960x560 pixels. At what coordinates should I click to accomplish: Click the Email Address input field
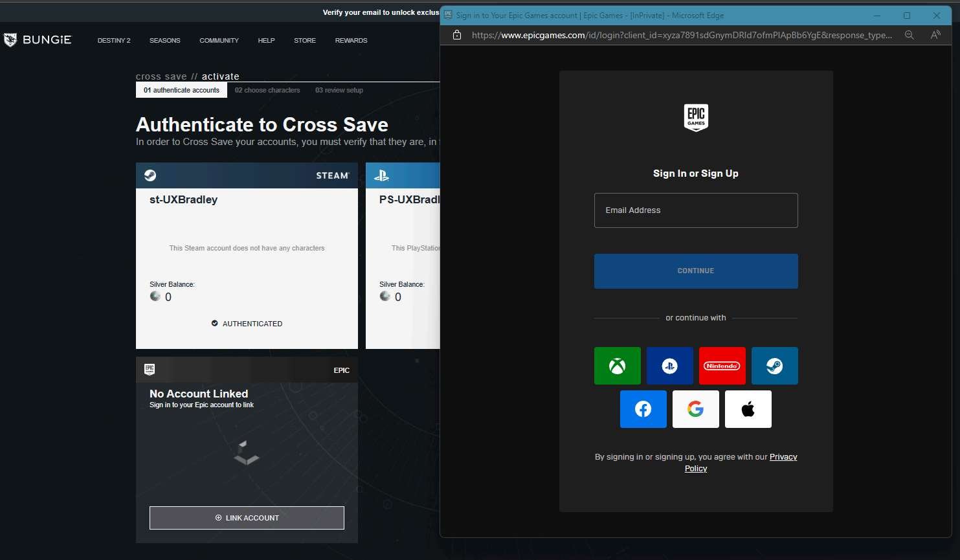(x=696, y=210)
